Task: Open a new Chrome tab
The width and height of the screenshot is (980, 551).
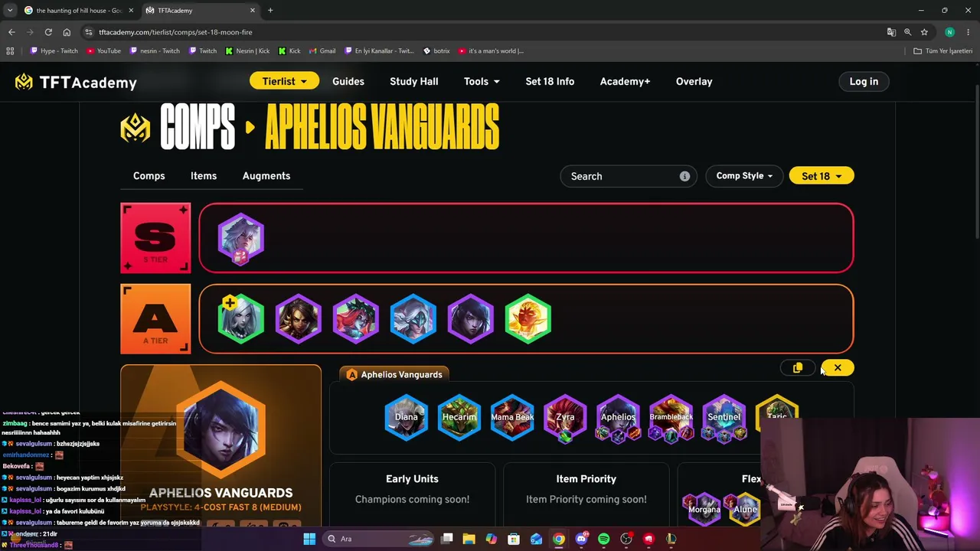Action: click(270, 11)
